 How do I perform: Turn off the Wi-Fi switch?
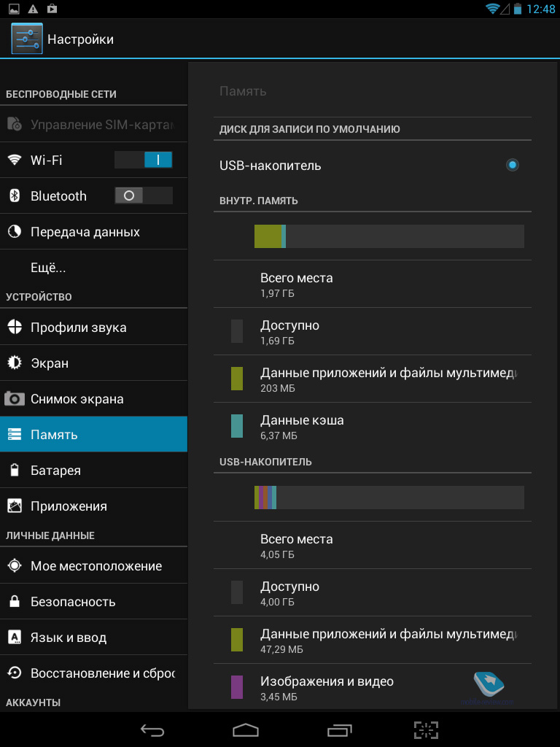(144, 160)
